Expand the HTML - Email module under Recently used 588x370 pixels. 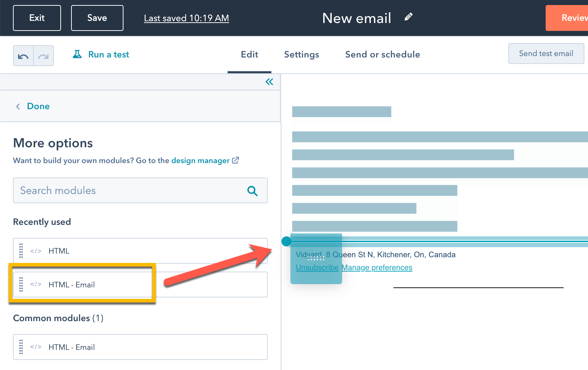coord(83,284)
